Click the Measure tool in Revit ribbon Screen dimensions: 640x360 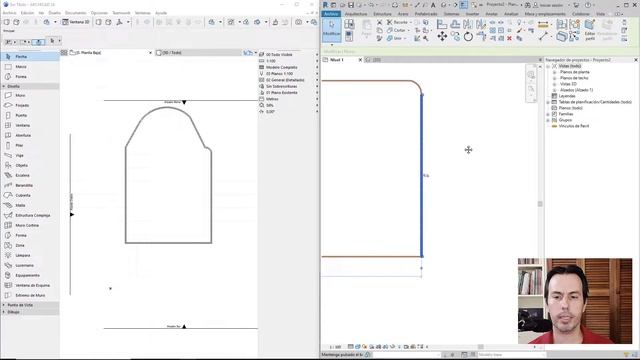543,25
